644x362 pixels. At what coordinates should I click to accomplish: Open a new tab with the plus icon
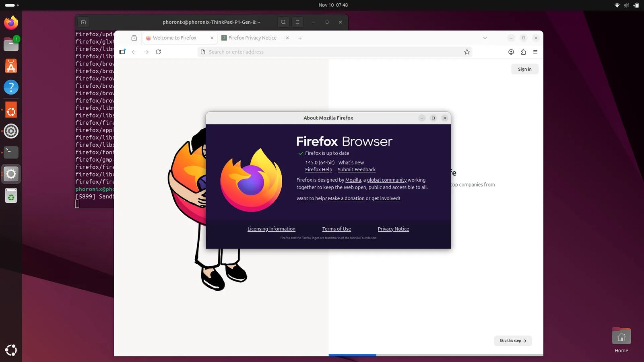(x=300, y=38)
